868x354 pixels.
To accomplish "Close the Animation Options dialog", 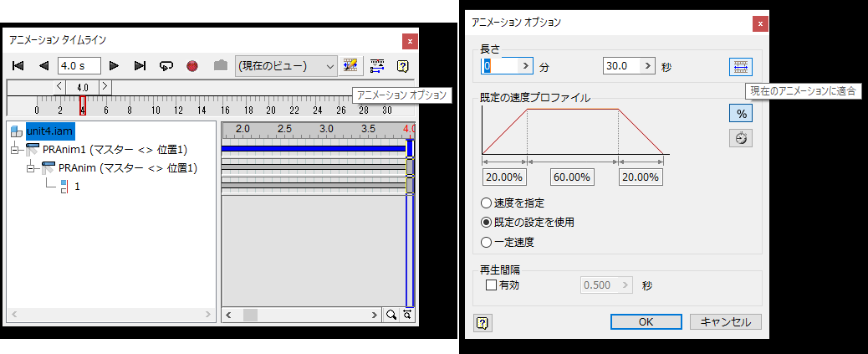I will click(761, 23).
